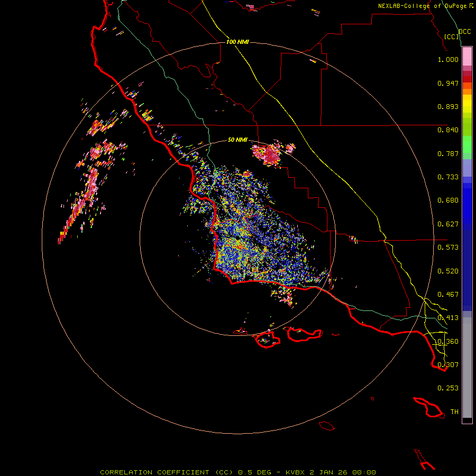Select the 0.733 legend value
The width and height of the screenshot is (476, 476).
[448, 177]
